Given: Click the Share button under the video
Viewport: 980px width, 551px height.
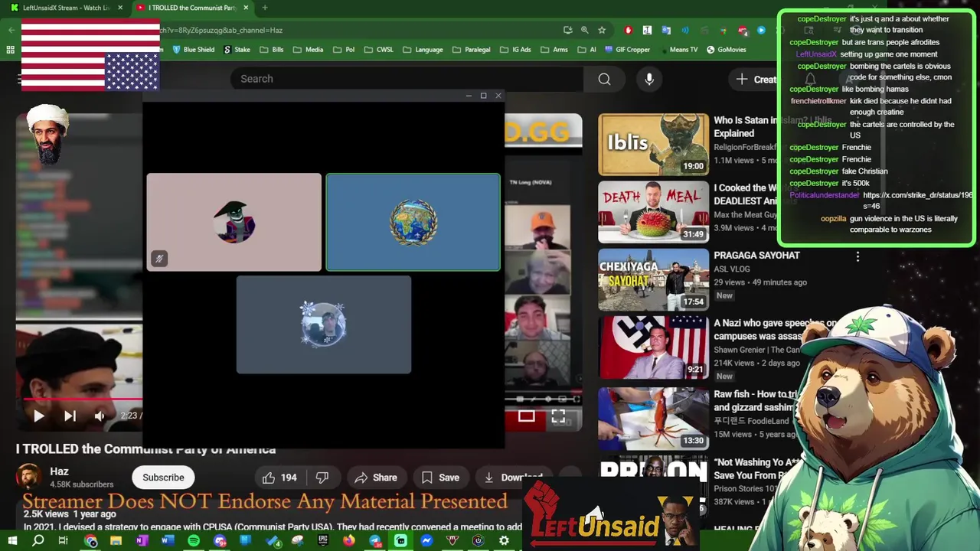Looking at the screenshot, I should point(376,478).
